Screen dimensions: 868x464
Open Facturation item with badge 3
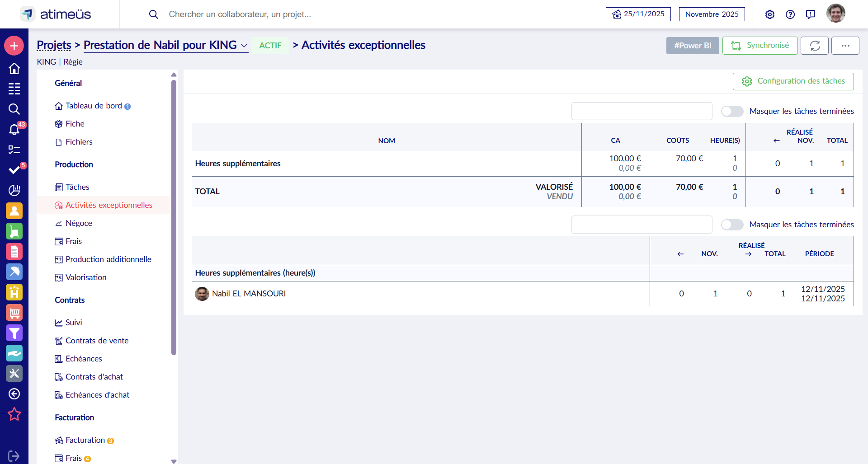[85, 440]
